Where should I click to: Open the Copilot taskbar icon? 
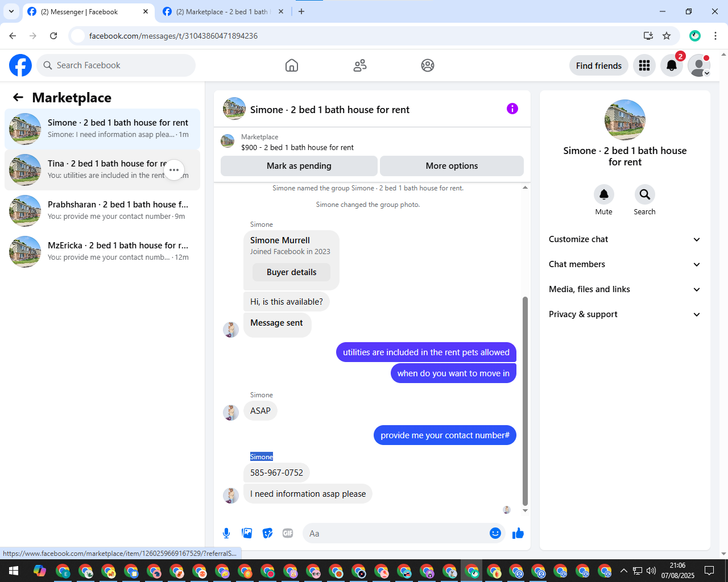[x=39, y=571]
